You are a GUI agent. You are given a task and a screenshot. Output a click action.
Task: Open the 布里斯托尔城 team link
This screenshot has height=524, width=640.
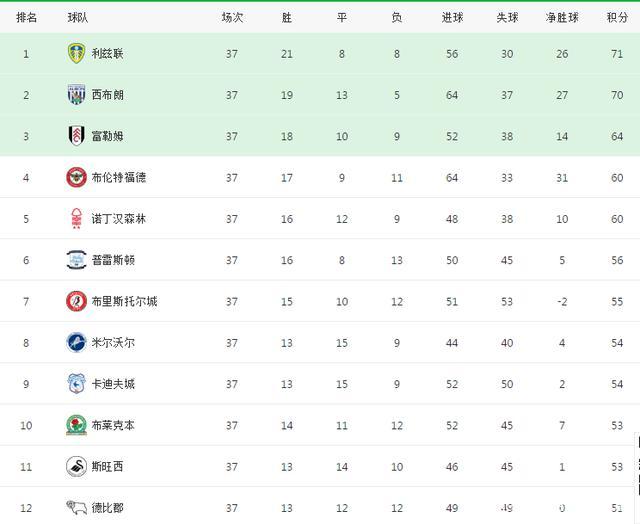tap(124, 301)
